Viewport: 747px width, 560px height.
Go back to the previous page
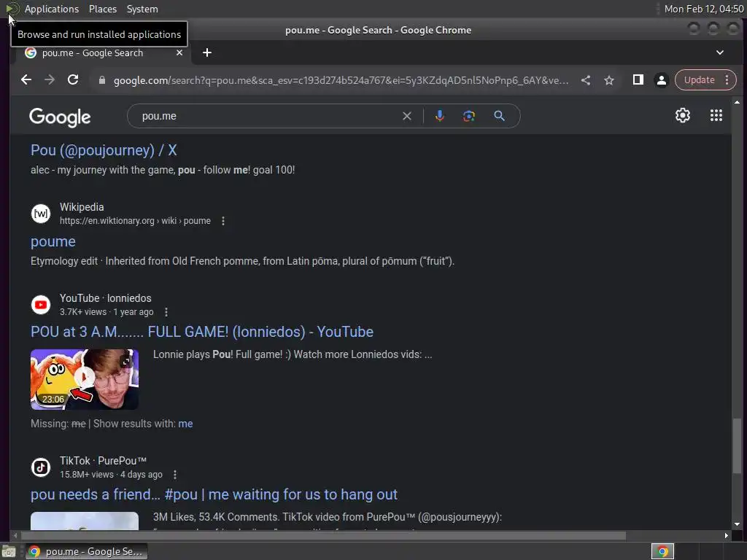point(26,80)
